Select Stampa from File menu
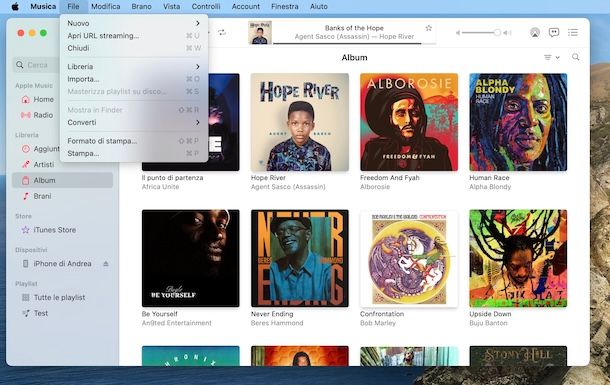The height and width of the screenshot is (385, 610). 134,153
